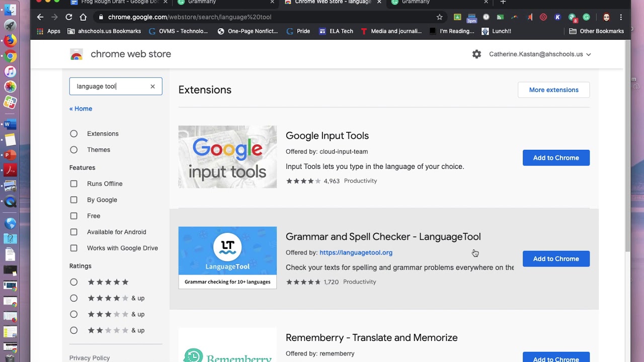
Task: Add LanguageTool Grammar Checker to Chrome
Action: (x=556, y=259)
